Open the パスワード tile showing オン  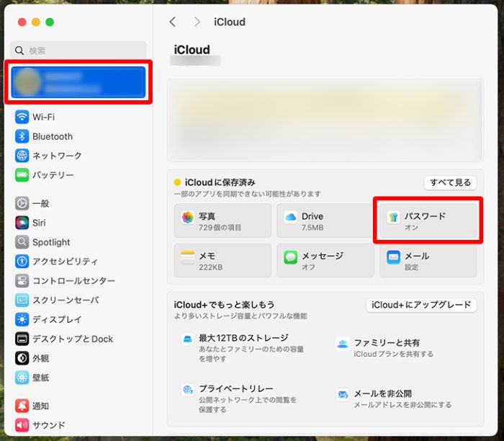pos(428,221)
